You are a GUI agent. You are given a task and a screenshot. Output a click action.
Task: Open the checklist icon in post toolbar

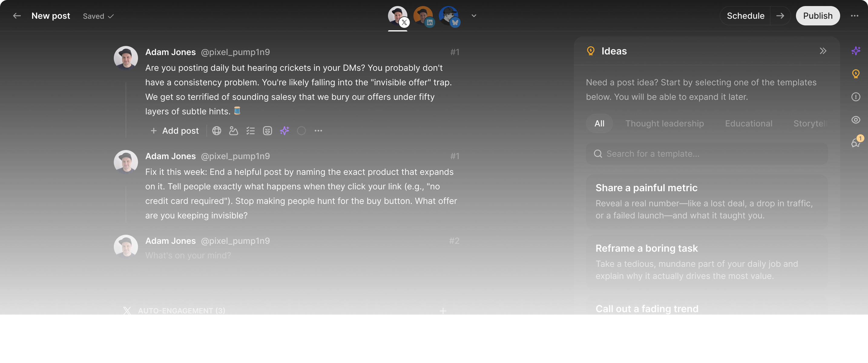pos(250,131)
